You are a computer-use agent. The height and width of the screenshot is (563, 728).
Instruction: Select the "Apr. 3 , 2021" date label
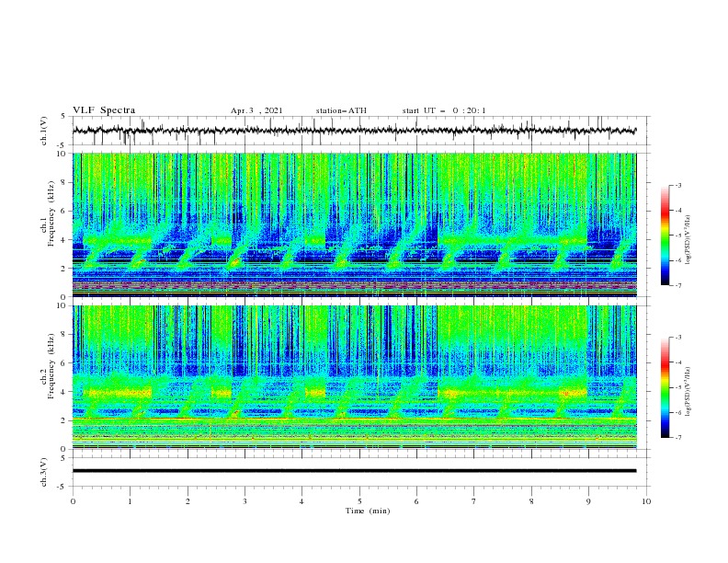pos(256,110)
